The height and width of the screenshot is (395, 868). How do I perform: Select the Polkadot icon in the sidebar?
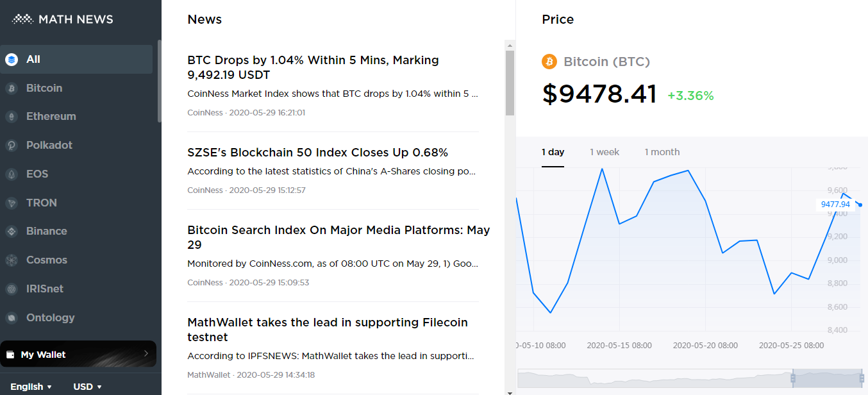click(12, 146)
